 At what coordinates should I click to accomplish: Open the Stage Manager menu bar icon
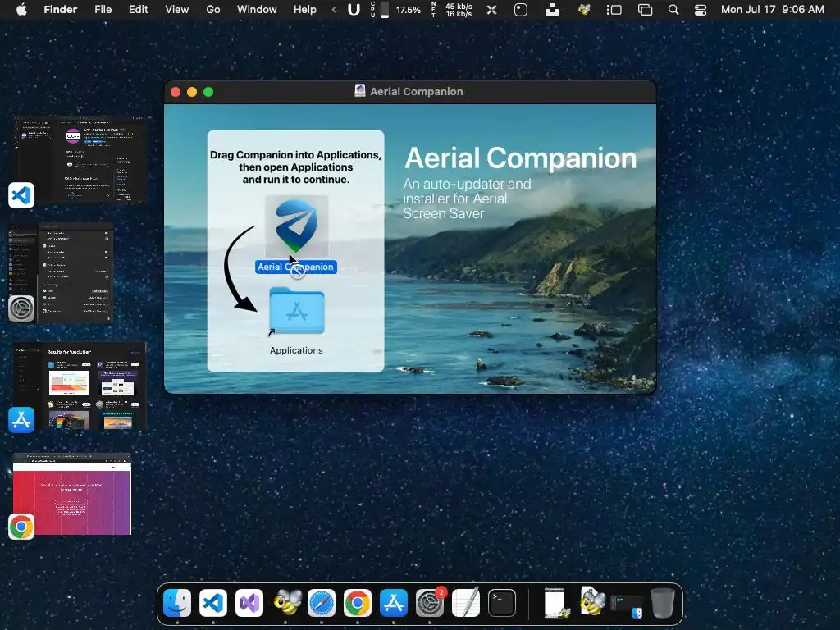(614, 10)
